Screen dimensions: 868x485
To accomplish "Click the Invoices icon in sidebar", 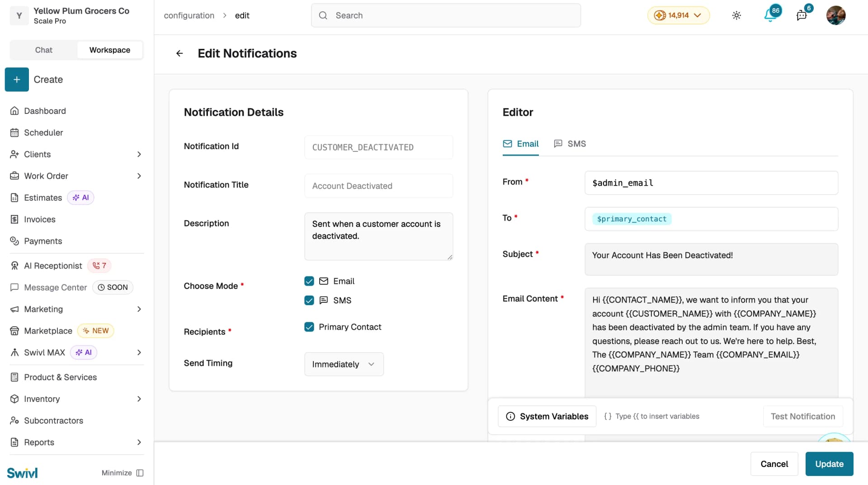I will (x=14, y=219).
